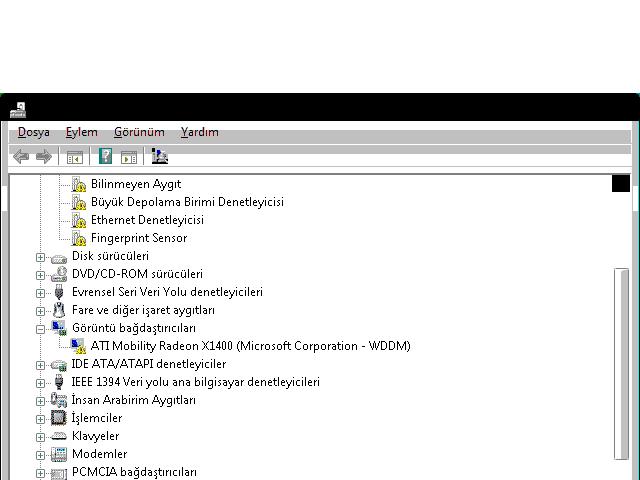Click the İnsan Arabirim Aygıtları icon
This screenshot has height=480, width=640.
coord(59,400)
